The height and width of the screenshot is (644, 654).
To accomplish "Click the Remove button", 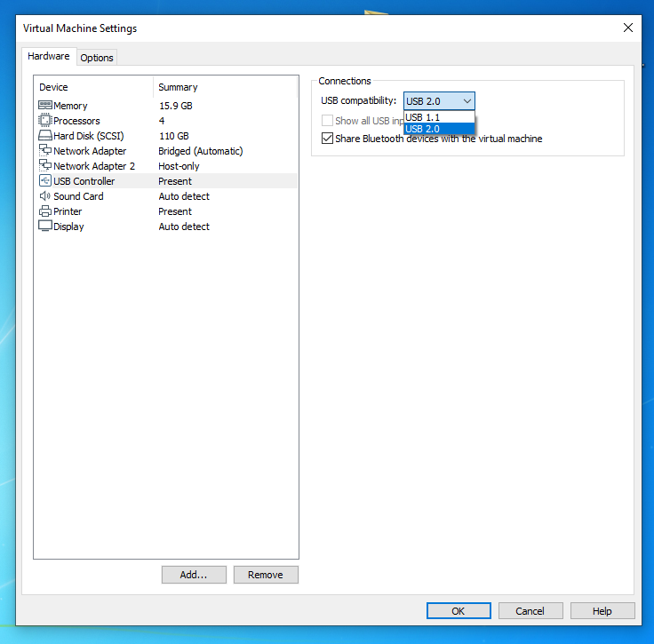I will coord(266,575).
